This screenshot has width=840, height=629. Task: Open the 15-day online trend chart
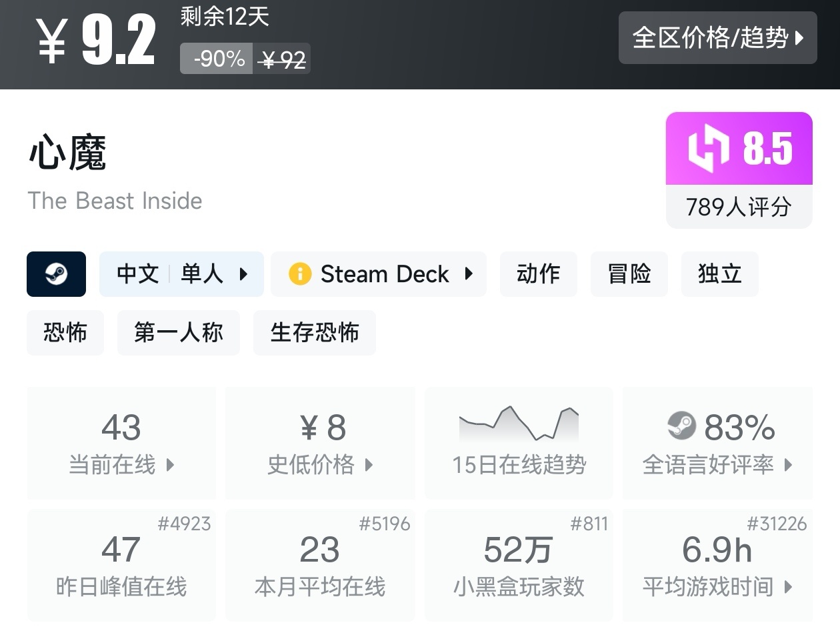519,424
